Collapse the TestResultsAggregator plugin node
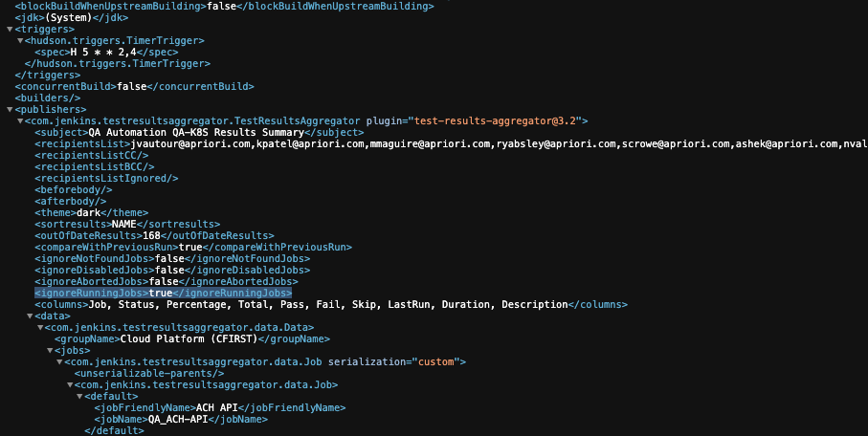868x436 pixels. 20,121
